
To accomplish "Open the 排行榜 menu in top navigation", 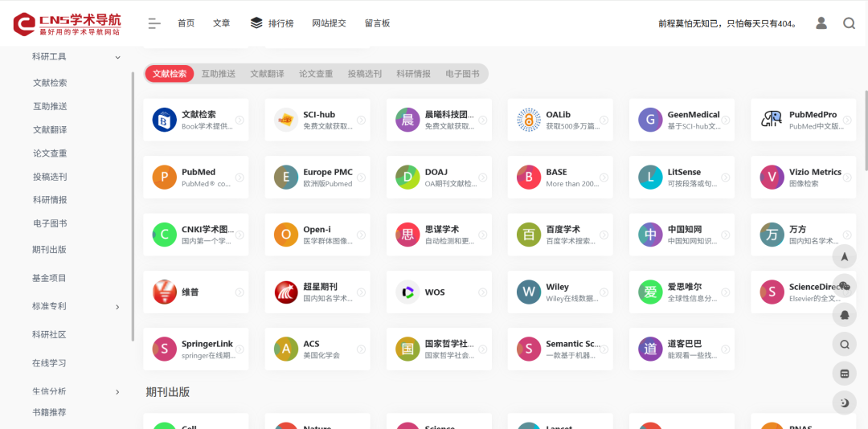I will point(271,23).
